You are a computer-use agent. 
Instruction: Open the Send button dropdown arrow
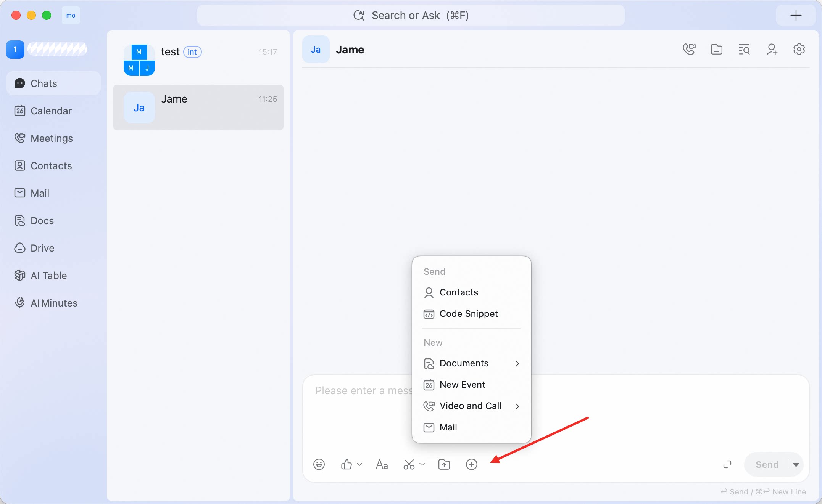[796, 465]
